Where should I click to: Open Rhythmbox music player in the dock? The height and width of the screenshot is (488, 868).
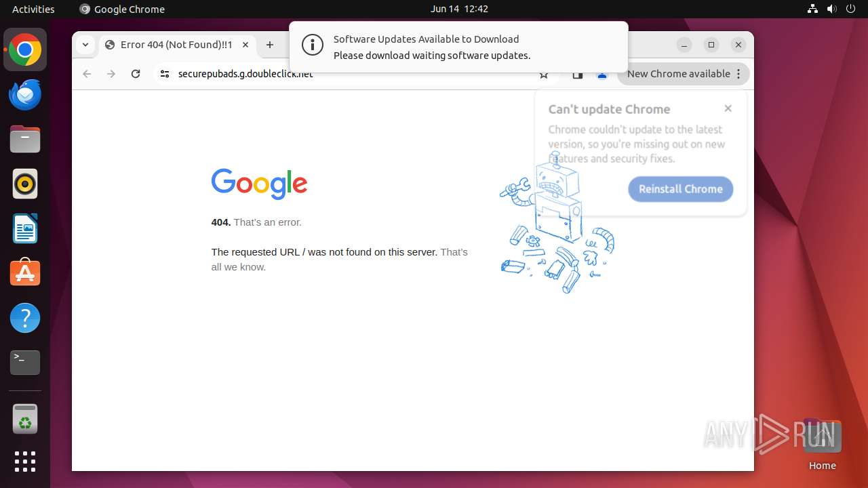(25, 184)
